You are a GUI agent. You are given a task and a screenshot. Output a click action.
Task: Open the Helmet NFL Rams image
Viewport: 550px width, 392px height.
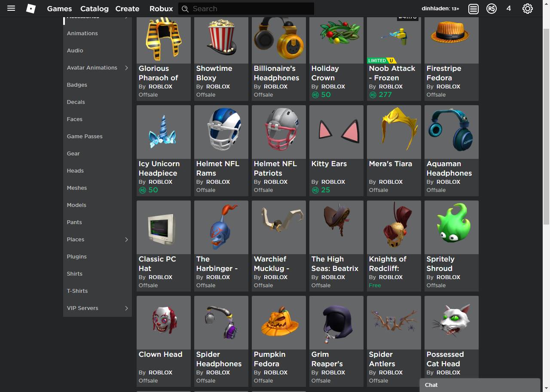[221, 132]
